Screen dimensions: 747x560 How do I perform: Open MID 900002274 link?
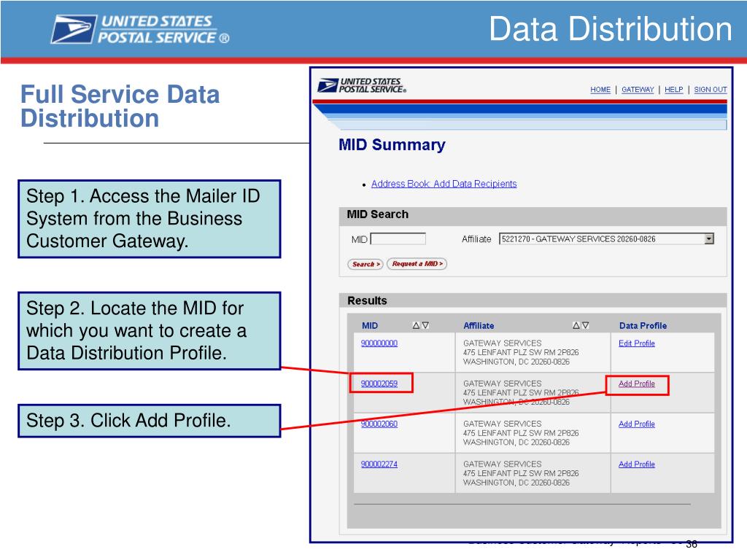pos(379,464)
